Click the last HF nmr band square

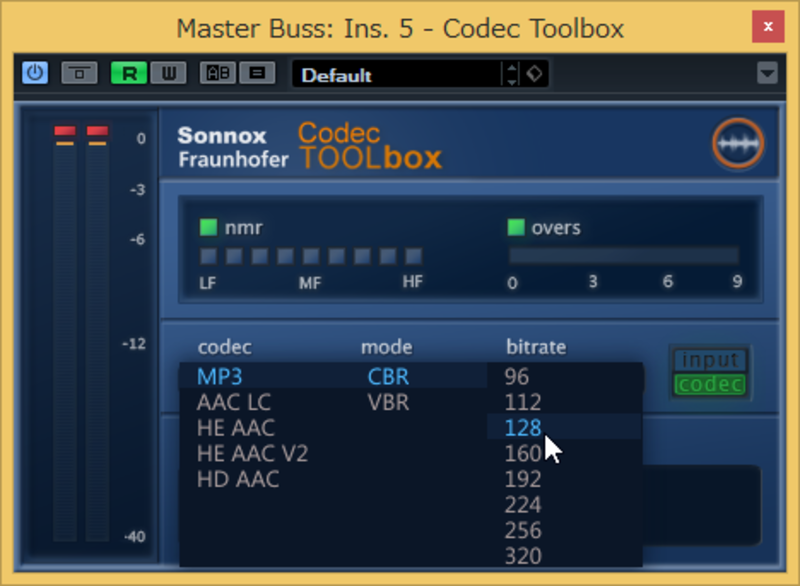tap(413, 256)
